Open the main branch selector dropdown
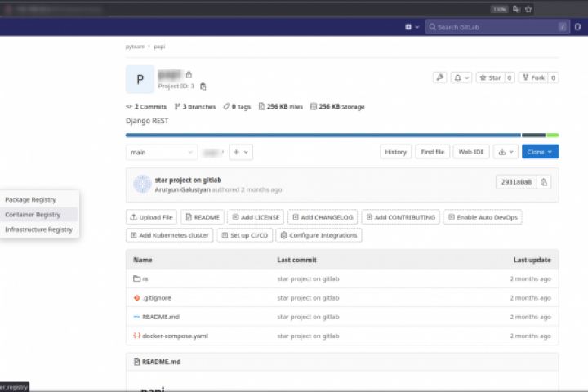Screen dimensions: 588x392 pyautogui.click(x=162, y=152)
